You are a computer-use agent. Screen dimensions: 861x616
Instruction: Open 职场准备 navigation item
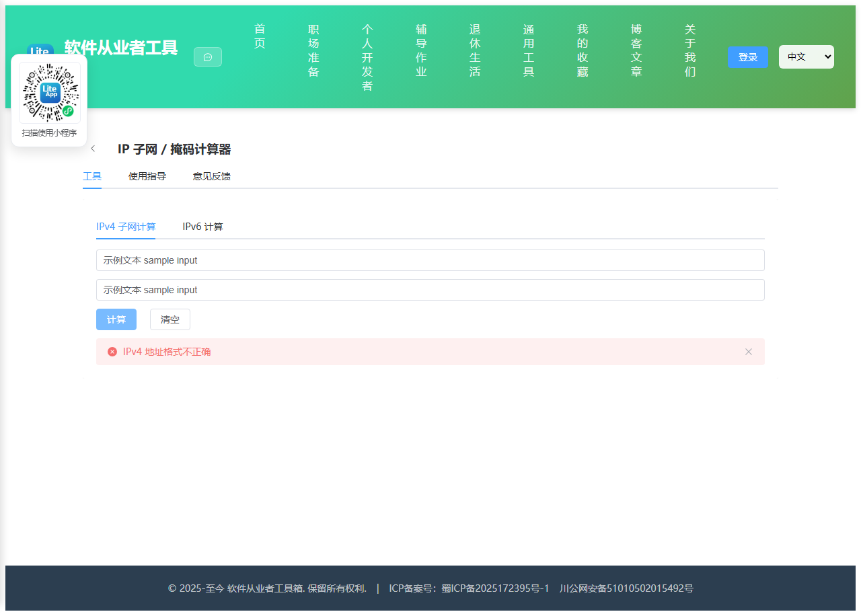[313, 51]
